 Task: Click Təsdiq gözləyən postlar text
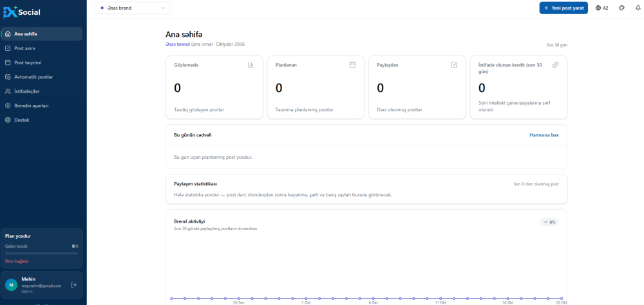pyautogui.click(x=199, y=109)
